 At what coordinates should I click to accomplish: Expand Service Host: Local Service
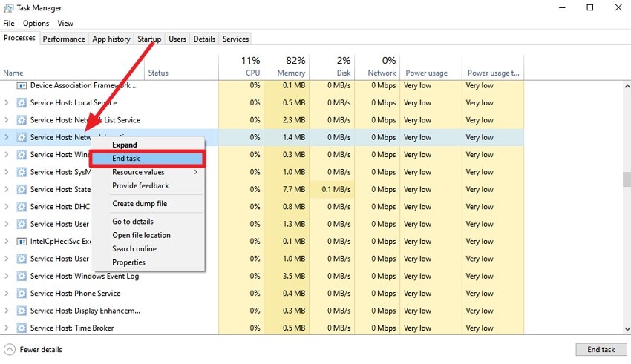[x=7, y=103]
